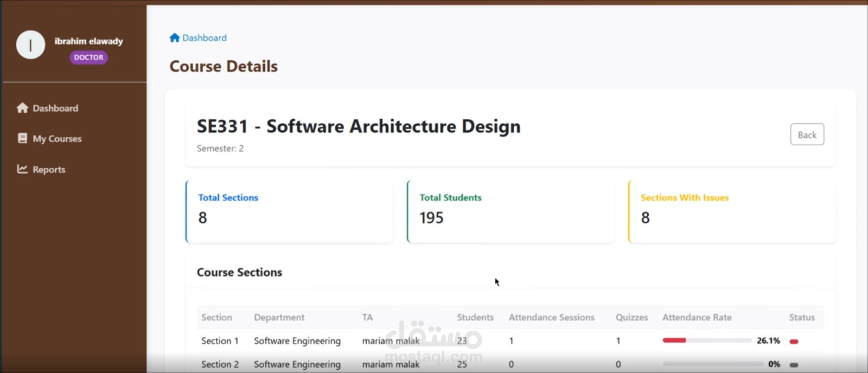Click the Attendance Sessions column header
The width and height of the screenshot is (868, 373).
[551, 317]
